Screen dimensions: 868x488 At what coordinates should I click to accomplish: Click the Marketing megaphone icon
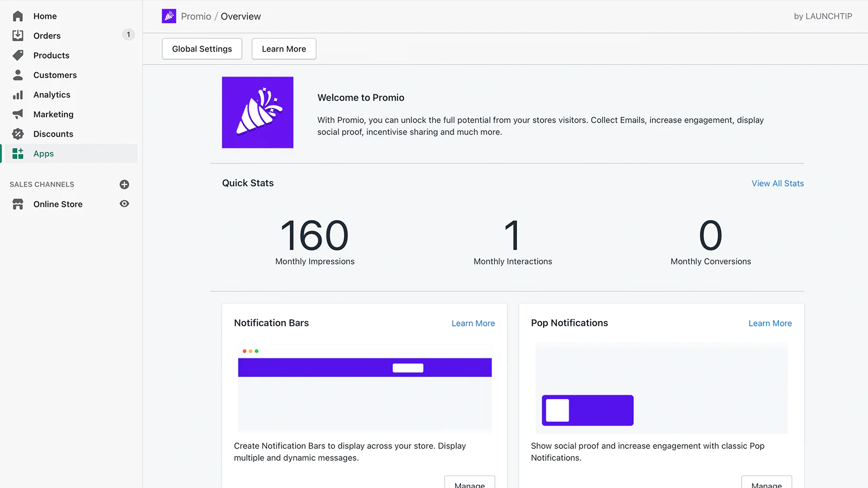pyautogui.click(x=18, y=114)
